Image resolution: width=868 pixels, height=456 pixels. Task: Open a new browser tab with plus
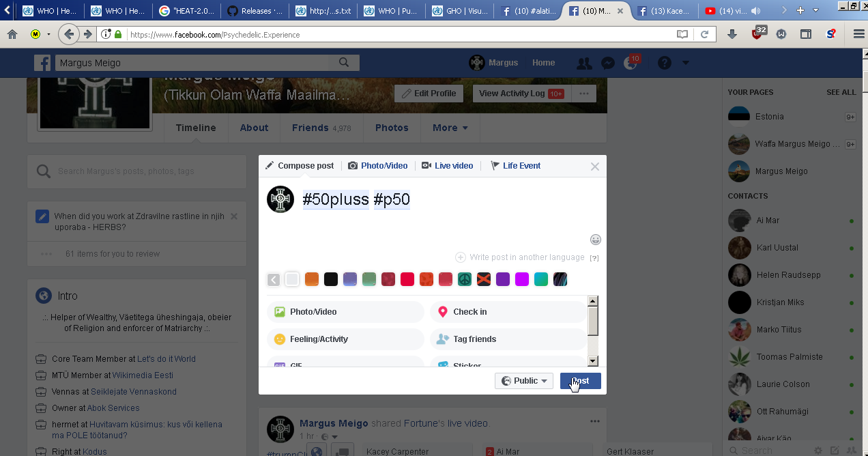click(x=800, y=10)
